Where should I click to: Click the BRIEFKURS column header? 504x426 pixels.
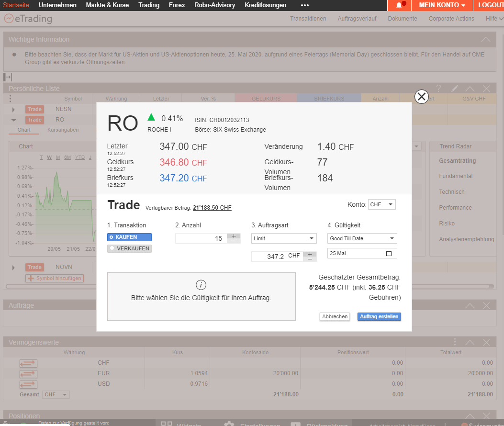[329, 99]
